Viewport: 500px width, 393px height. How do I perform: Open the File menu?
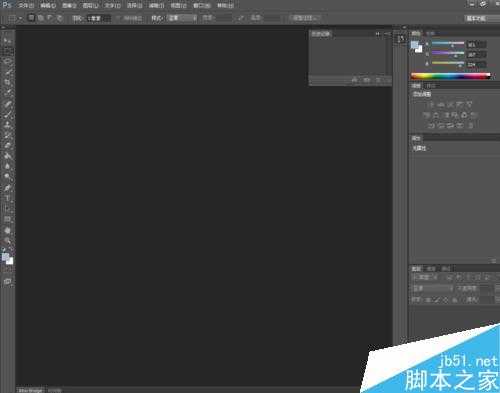[x=26, y=6]
